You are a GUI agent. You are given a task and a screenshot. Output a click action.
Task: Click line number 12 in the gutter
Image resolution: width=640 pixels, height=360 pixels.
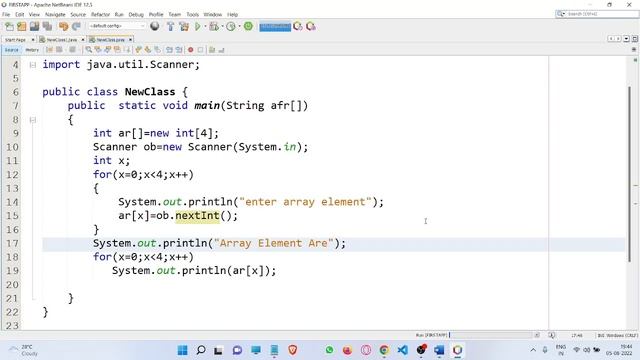(12, 175)
